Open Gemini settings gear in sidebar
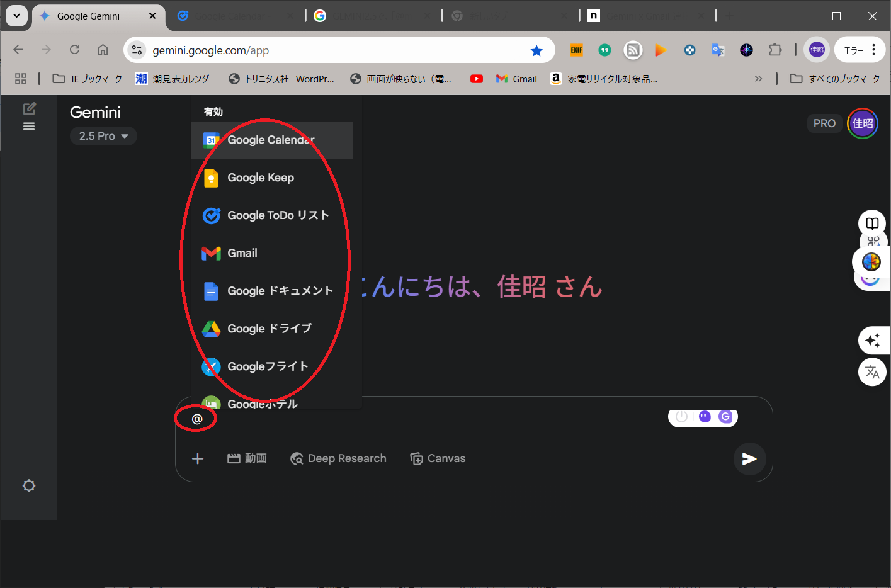 [x=29, y=486]
